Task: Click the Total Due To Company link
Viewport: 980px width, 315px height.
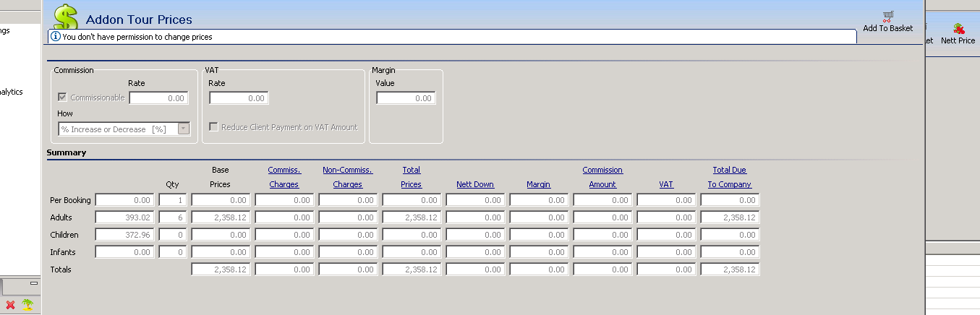Action: click(730, 177)
